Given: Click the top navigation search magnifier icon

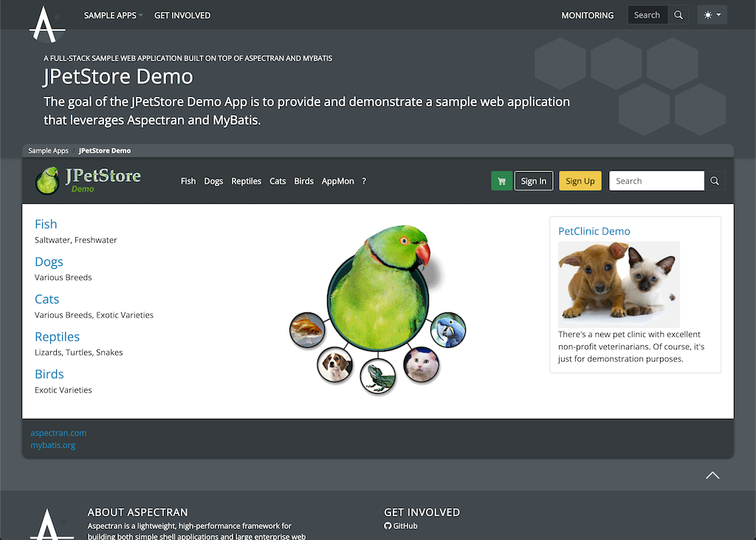Looking at the screenshot, I should pos(678,15).
